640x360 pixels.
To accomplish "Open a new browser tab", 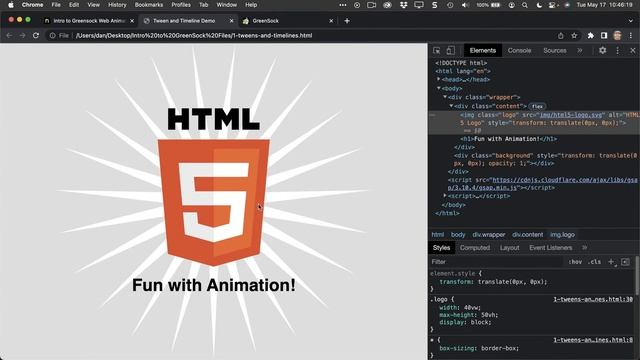I will [x=347, y=21].
